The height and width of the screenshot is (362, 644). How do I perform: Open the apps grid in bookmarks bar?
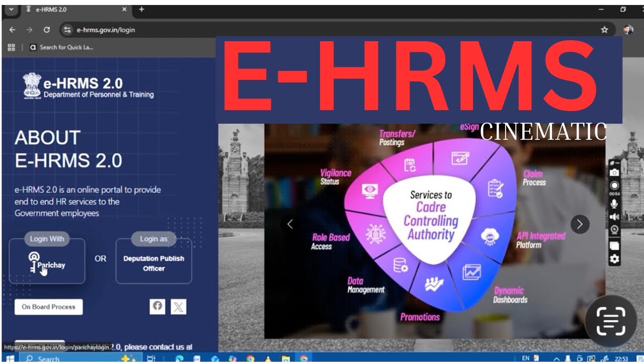pyautogui.click(x=11, y=47)
